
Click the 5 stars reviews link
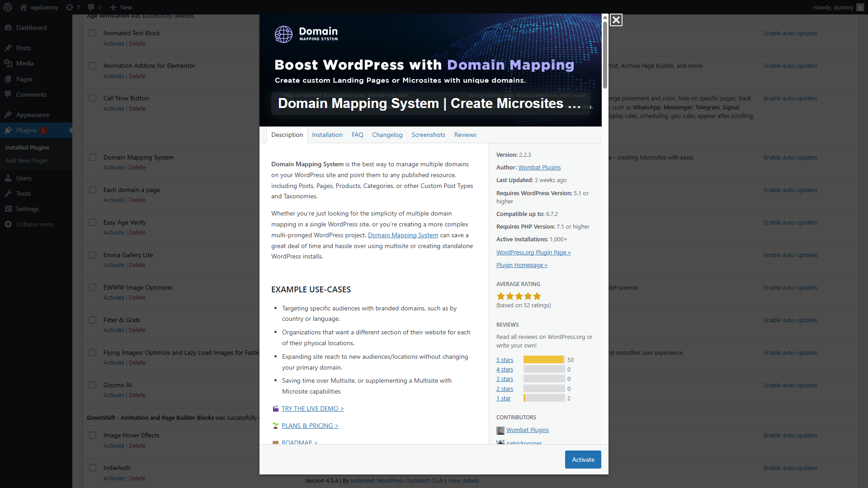coord(505,360)
